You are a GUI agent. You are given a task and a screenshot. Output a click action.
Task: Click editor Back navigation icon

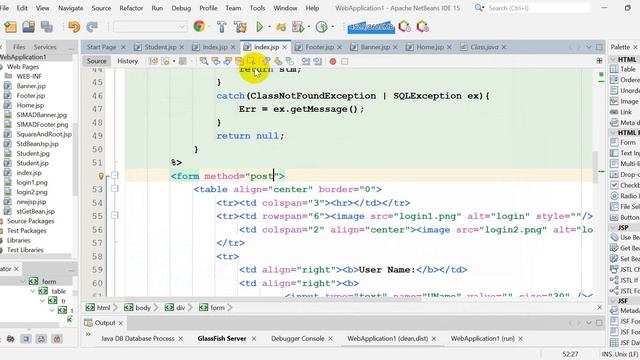pyautogui.click(x=165, y=61)
